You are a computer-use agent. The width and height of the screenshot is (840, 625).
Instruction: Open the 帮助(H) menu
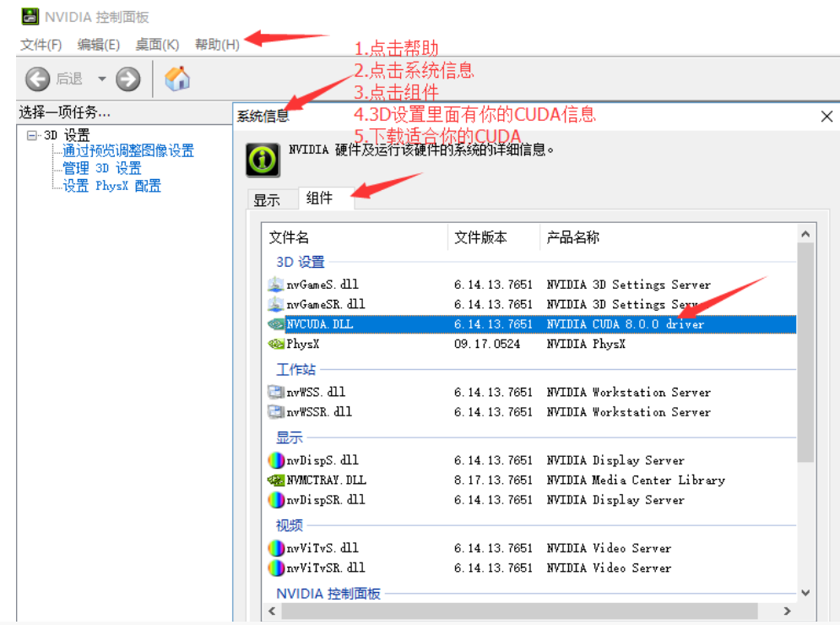pyautogui.click(x=216, y=45)
